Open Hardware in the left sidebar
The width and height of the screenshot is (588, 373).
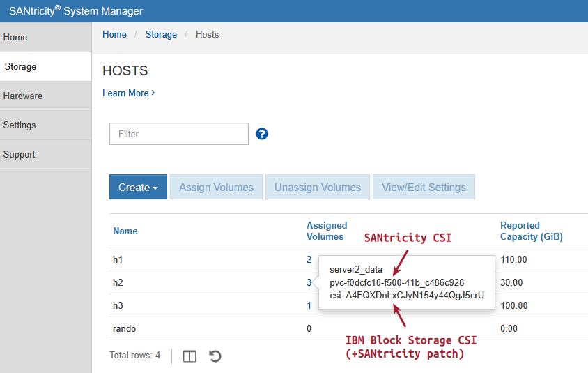pos(46,96)
